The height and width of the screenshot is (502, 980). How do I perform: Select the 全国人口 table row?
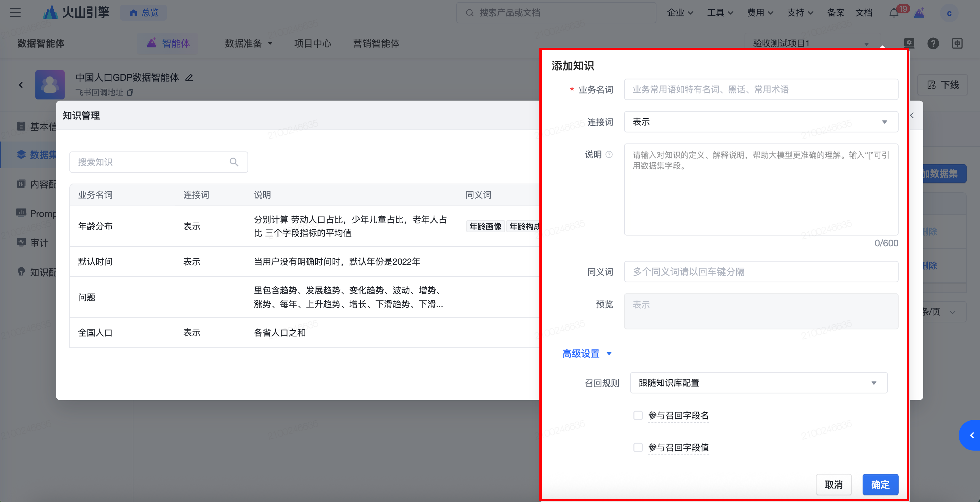point(304,333)
